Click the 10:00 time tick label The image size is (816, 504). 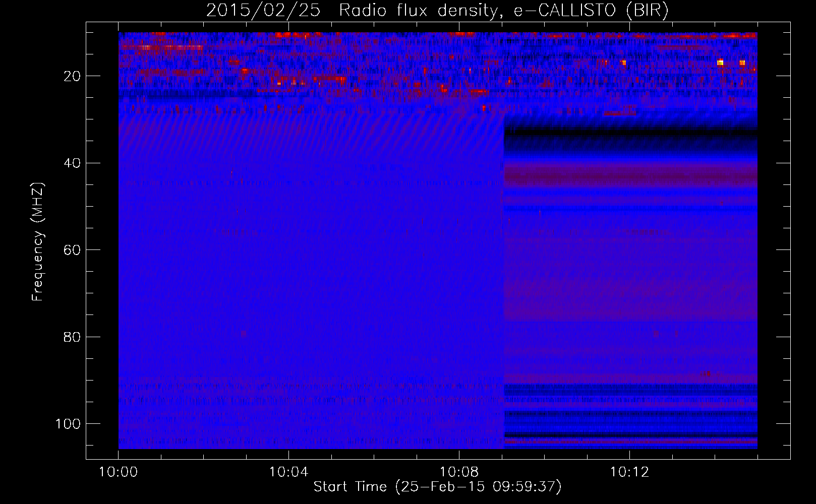[119, 472]
